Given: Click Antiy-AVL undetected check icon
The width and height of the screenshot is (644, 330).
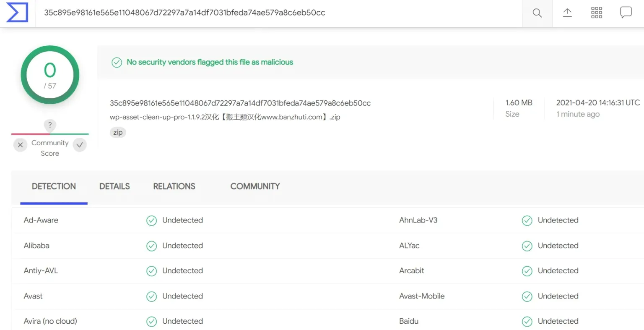Looking at the screenshot, I should pos(151,271).
